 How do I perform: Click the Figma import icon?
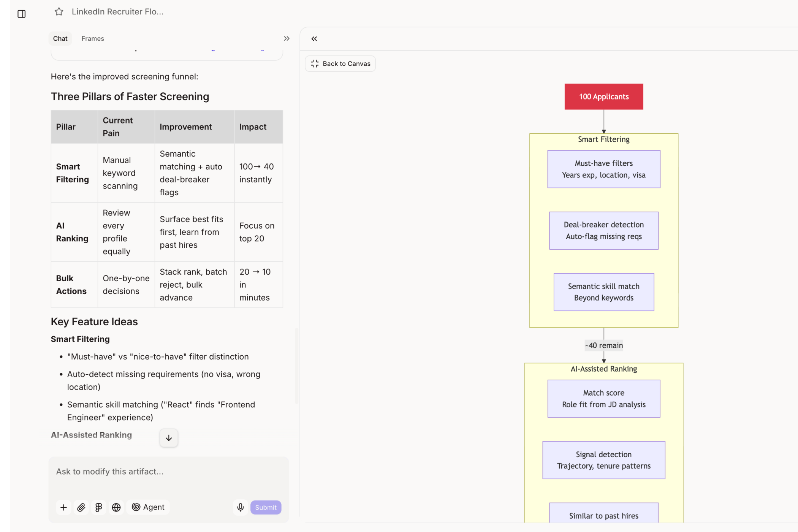click(99, 507)
